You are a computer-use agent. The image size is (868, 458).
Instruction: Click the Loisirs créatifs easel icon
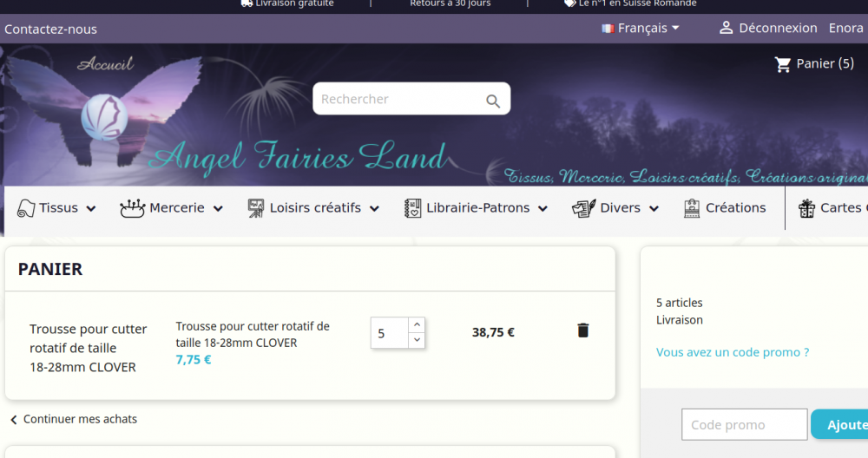256,208
